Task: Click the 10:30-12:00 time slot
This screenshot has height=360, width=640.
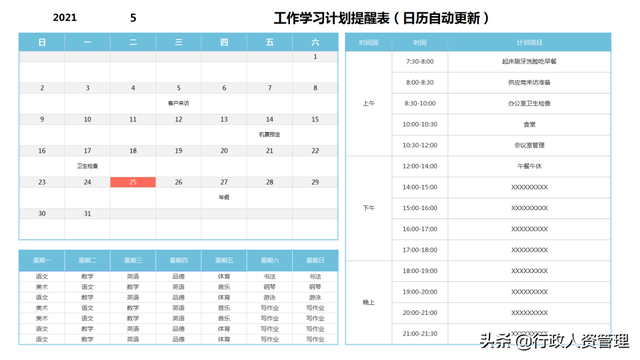Action: (420, 145)
